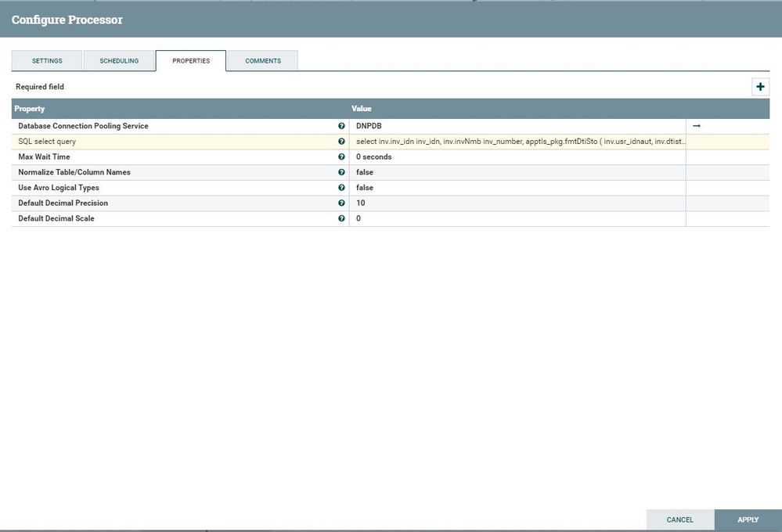Edit Default Decimal Precision value 10
This screenshot has width=782, height=532.
tap(517, 203)
